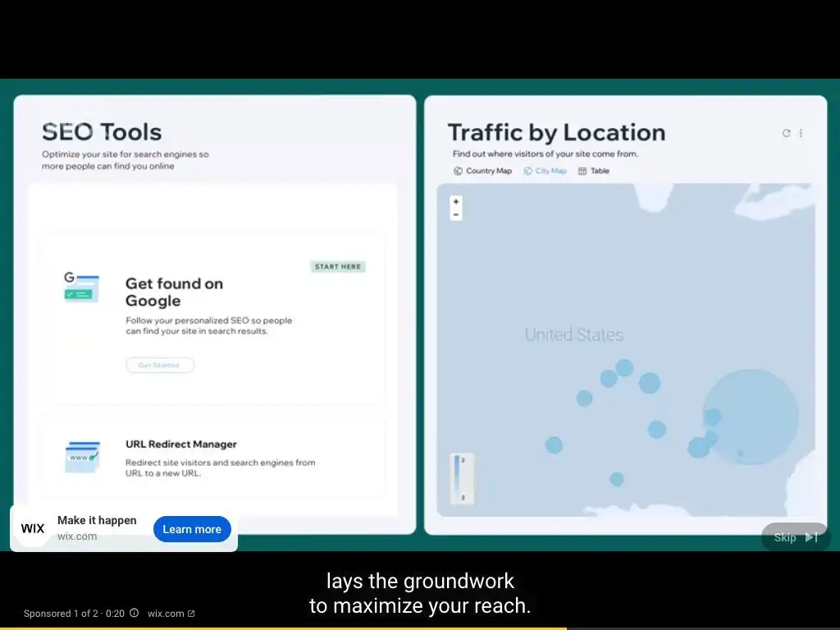Zoom in on the traffic map
This screenshot has width=840, height=630.
pos(456,202)
